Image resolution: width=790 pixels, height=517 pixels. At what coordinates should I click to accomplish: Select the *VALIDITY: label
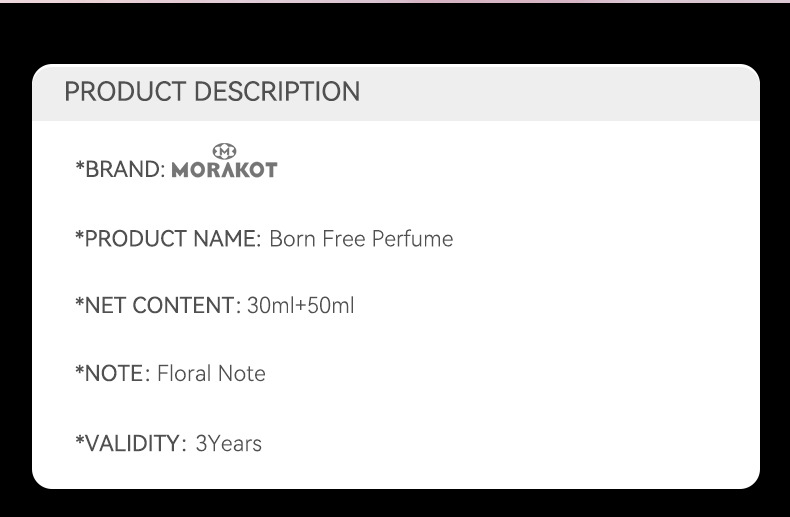click(131, 443)
